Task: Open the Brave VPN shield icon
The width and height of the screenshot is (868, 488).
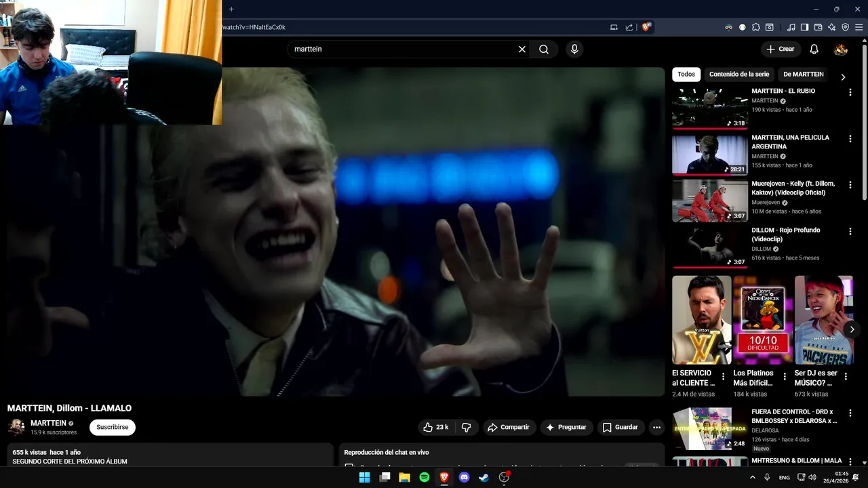Action: 845,28
